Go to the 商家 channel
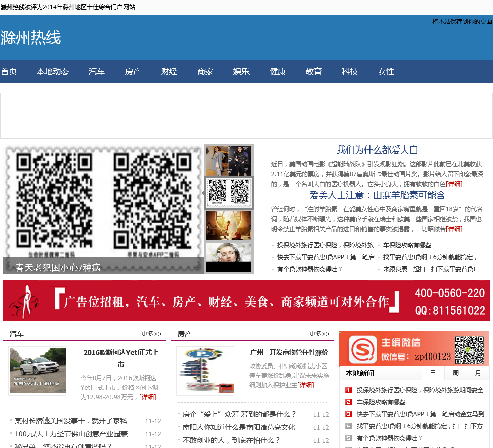This screenshot has height=448, width=493. [205, 72]
